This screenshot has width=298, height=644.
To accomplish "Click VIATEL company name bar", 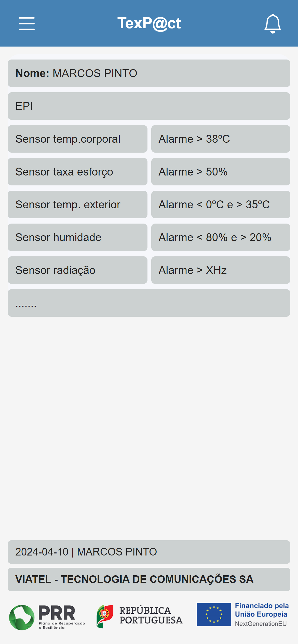I will point(149,579).
